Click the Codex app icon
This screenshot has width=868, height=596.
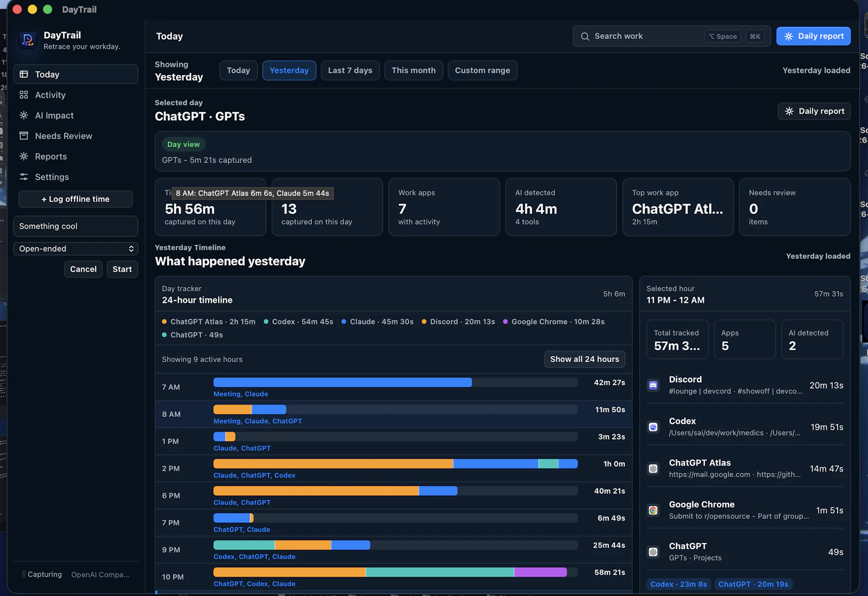click(653, 427)
